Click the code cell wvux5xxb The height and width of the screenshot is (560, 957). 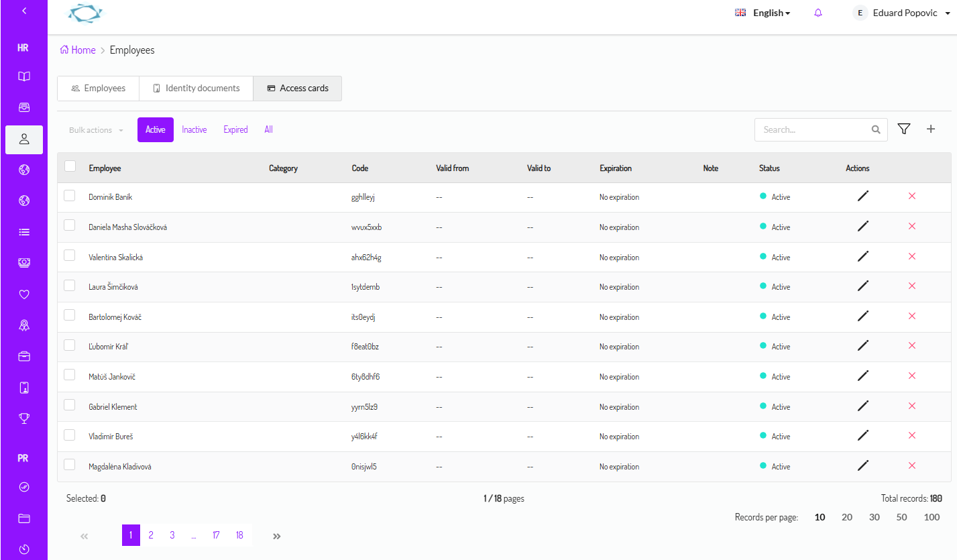(366, 227)
